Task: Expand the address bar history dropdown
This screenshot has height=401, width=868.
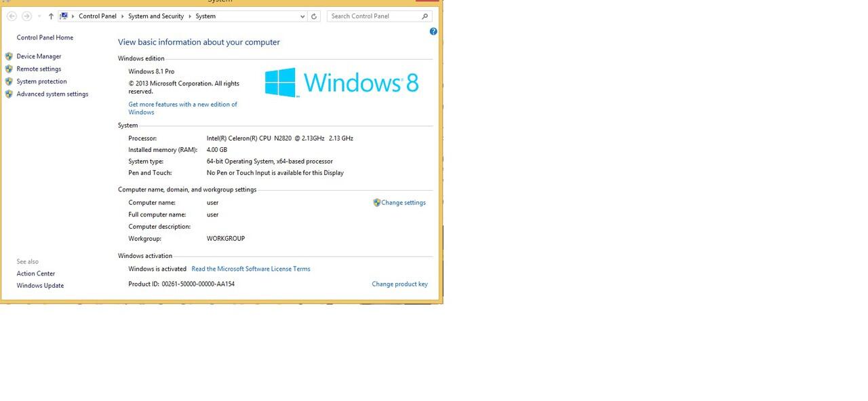Action: [302, 16]
